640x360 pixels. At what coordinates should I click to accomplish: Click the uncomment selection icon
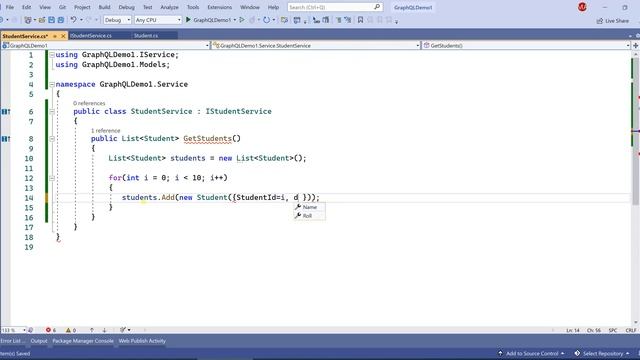(x=348, y=20)
